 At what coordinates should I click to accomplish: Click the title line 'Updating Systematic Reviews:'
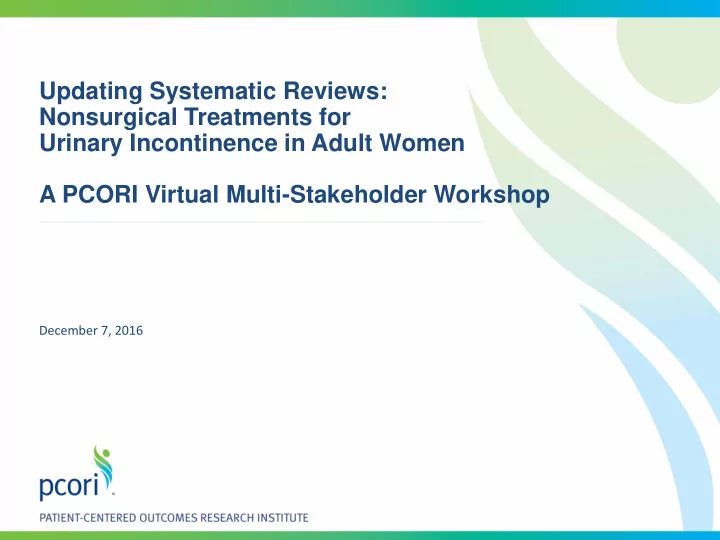(214, 90)
